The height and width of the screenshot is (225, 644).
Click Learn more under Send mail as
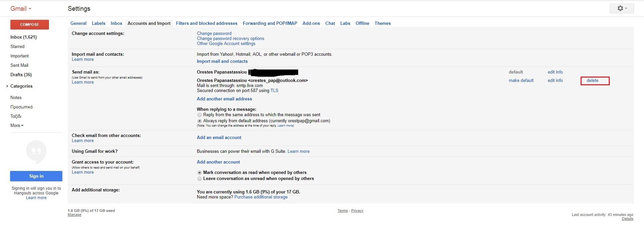83,82
